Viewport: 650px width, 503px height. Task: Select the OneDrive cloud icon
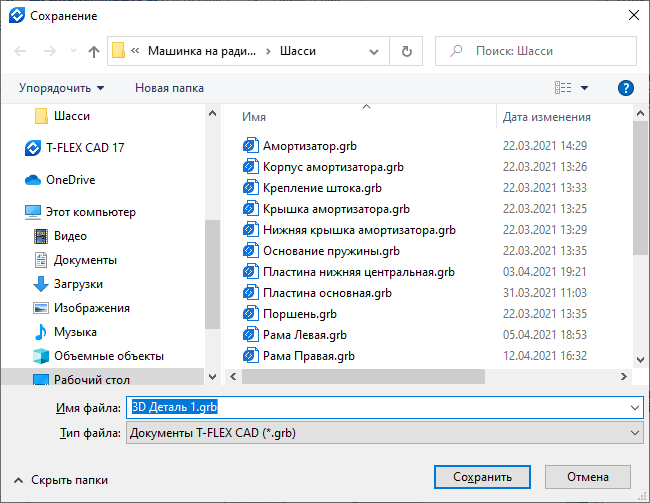[33, 180]
